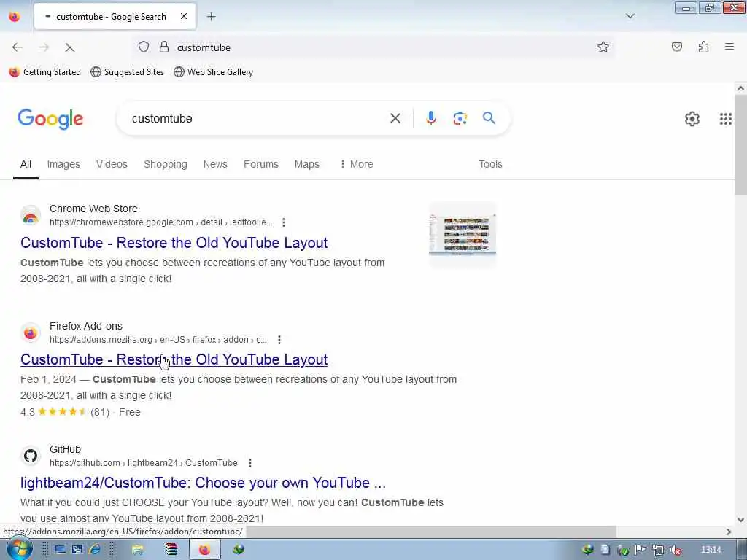Open the Google apps grid
747x560 pixels.
pos(725,119)
